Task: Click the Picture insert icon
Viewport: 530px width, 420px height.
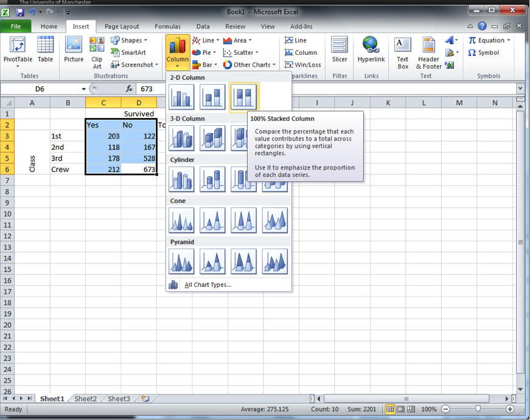Action: click(x=74, y=50)
